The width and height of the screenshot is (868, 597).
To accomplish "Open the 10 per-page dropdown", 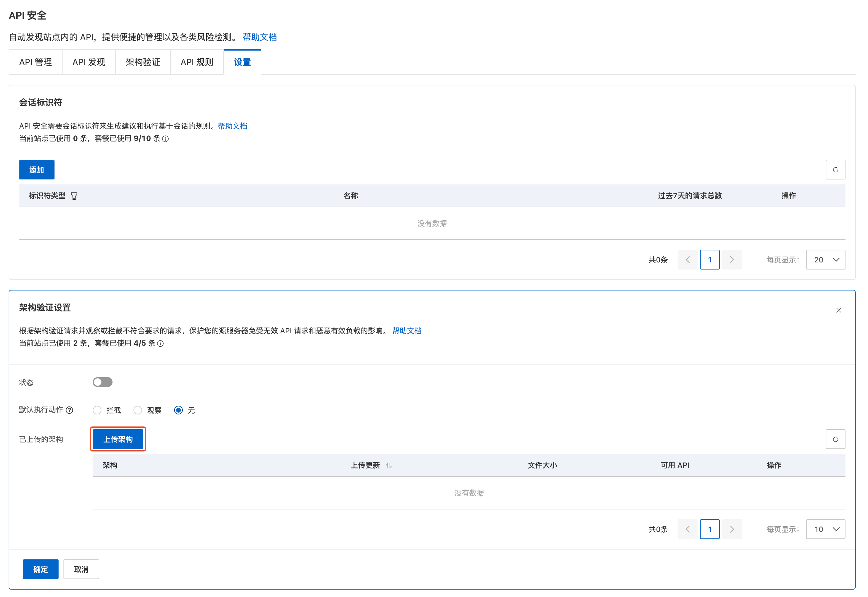I will click(825, 529).
